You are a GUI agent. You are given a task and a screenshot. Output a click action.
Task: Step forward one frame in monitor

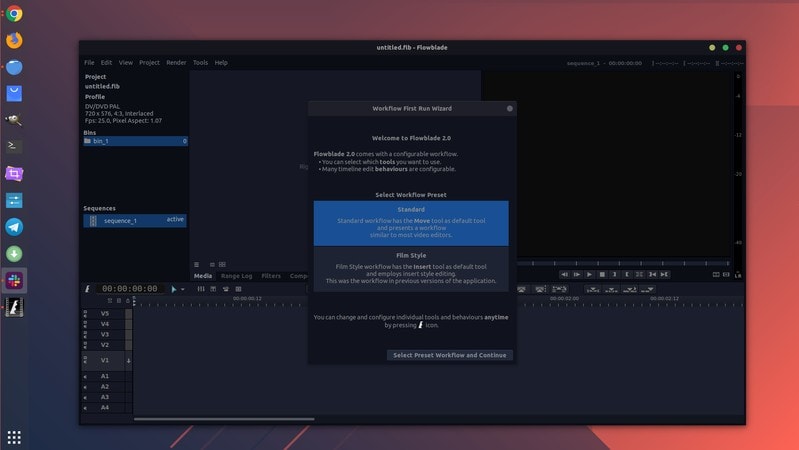(577, 274)
